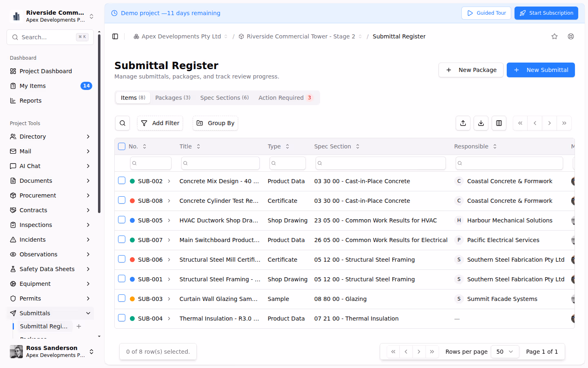Tick the checkbox for SUB-005 row

click(122, 220)
